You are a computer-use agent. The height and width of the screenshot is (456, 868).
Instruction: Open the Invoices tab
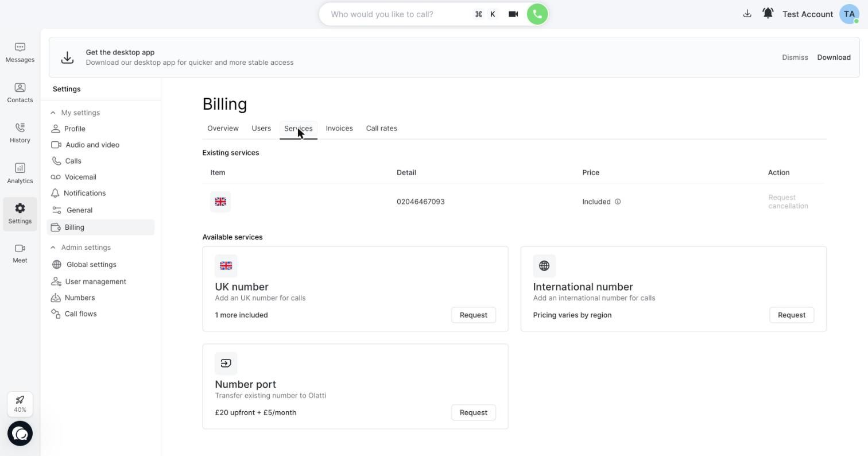(x=339, y=128)
